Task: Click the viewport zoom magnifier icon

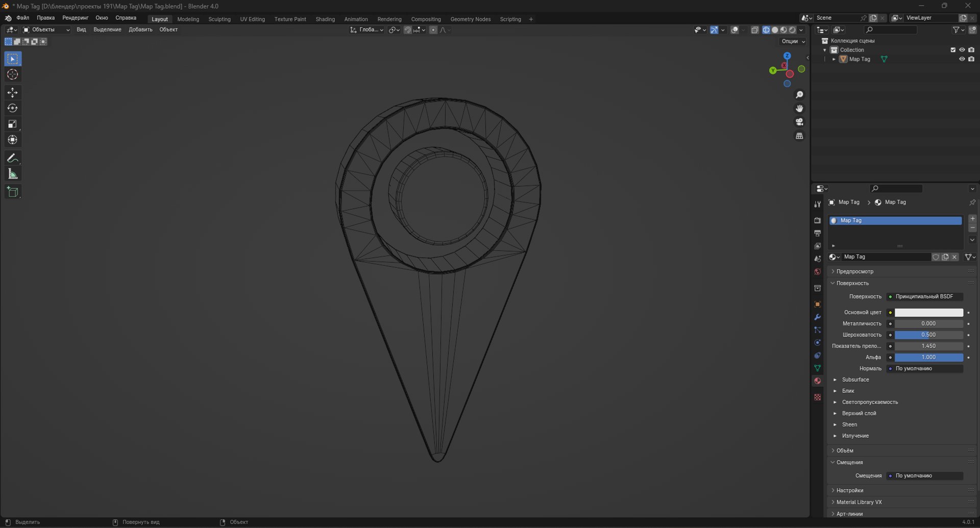Action: 799,95
